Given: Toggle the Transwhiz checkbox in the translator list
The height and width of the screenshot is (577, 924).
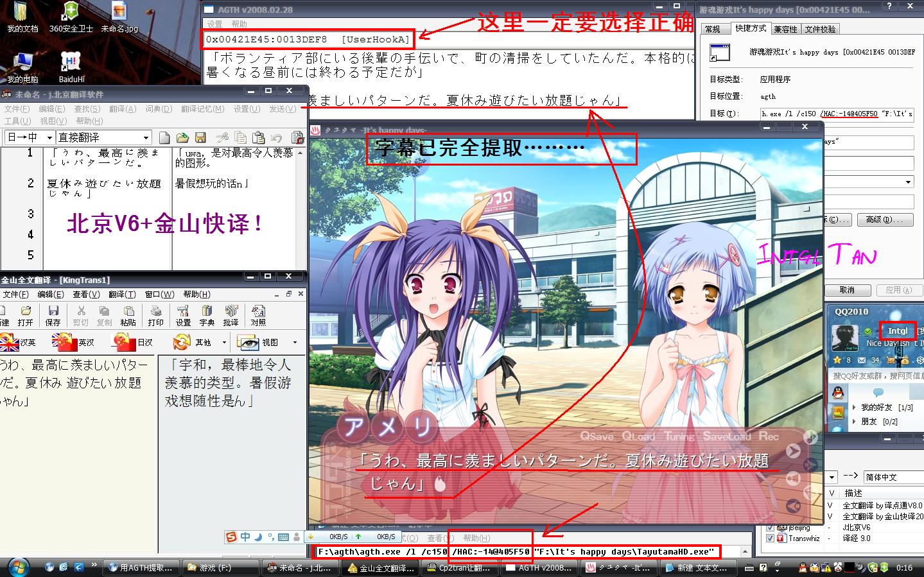Looking at the screenshot, I should pos(771,538).
